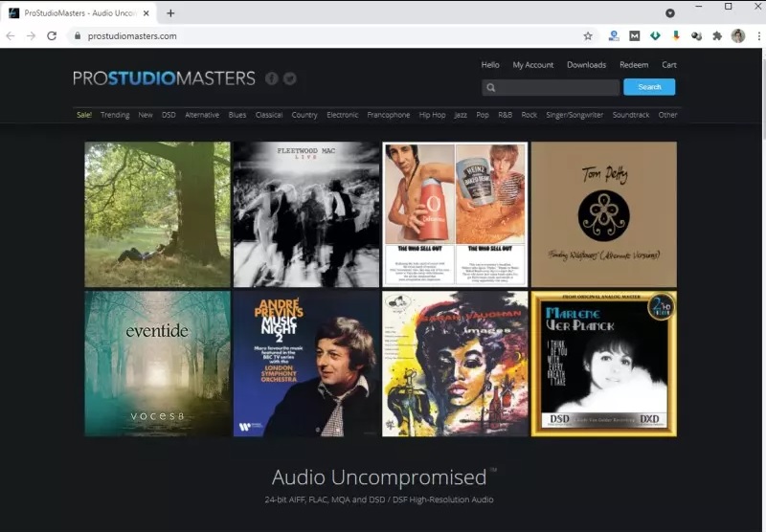Viewport: 766px width, 532px height.
Task: Click the address bar URL prostudiomasters.com
Action: tap(132, 36)
